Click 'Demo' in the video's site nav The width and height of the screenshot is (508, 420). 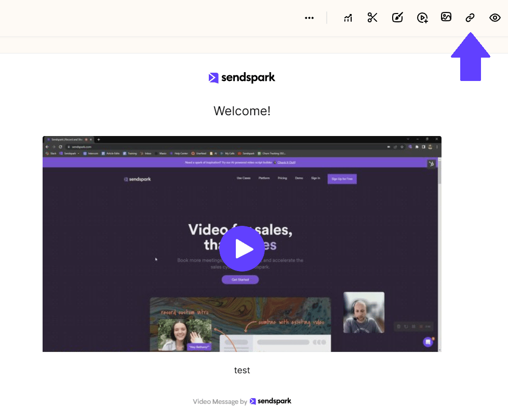pyautogui.click(x=299, y=178)
